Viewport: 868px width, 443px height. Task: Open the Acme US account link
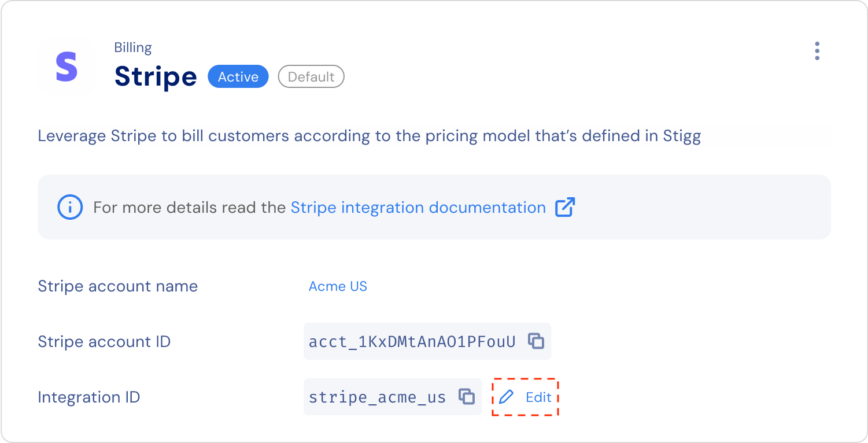click(x=338, y=286)
